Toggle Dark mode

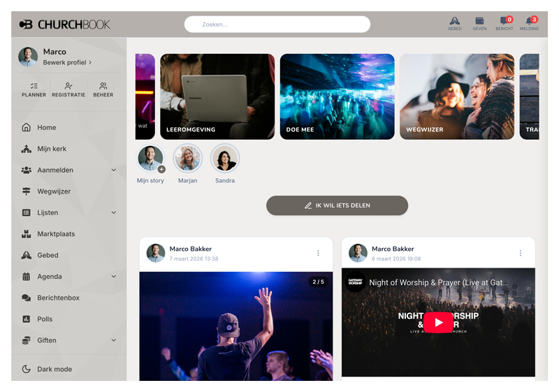54,369
